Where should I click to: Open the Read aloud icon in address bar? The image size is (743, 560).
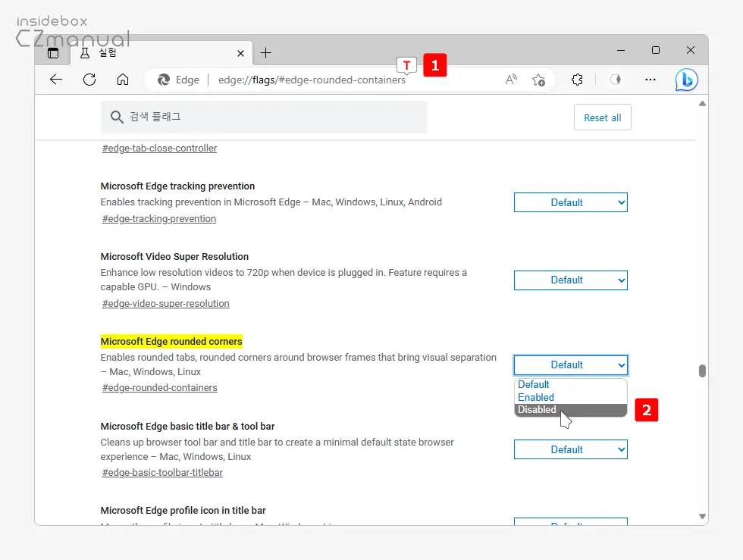pyautogui.click(x=511, y=80)
